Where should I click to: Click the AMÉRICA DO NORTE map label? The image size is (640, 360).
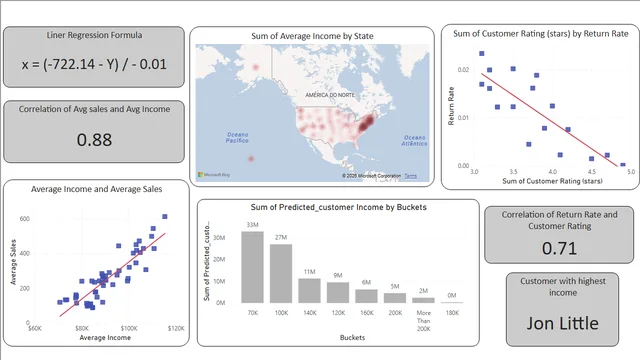tap(330, 95)
